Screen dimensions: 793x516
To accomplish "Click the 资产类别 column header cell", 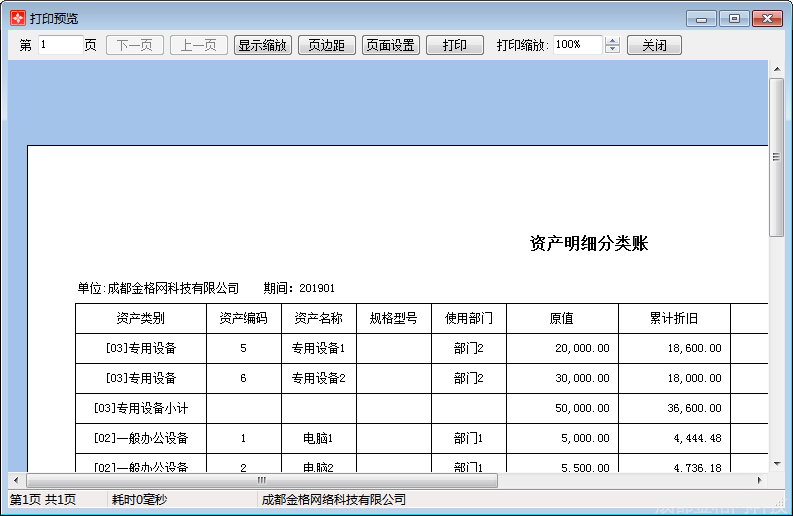I will click(x=141, y=319).
